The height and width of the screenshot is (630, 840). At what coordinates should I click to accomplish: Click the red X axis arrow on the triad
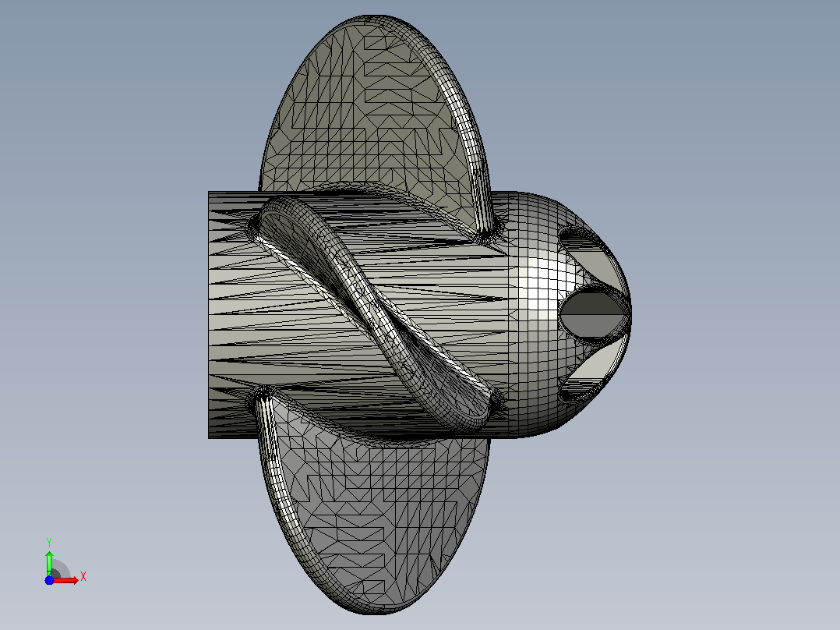65,580
